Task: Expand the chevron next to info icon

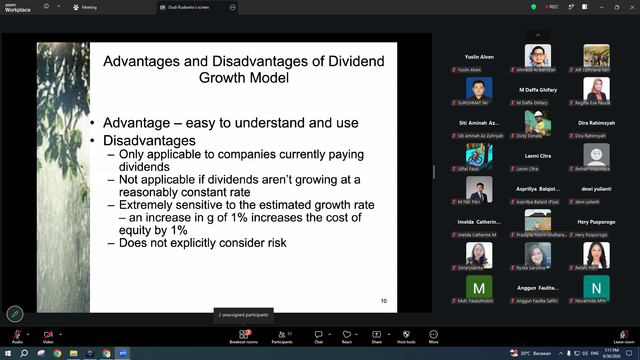Action: (x=58, y=7)
